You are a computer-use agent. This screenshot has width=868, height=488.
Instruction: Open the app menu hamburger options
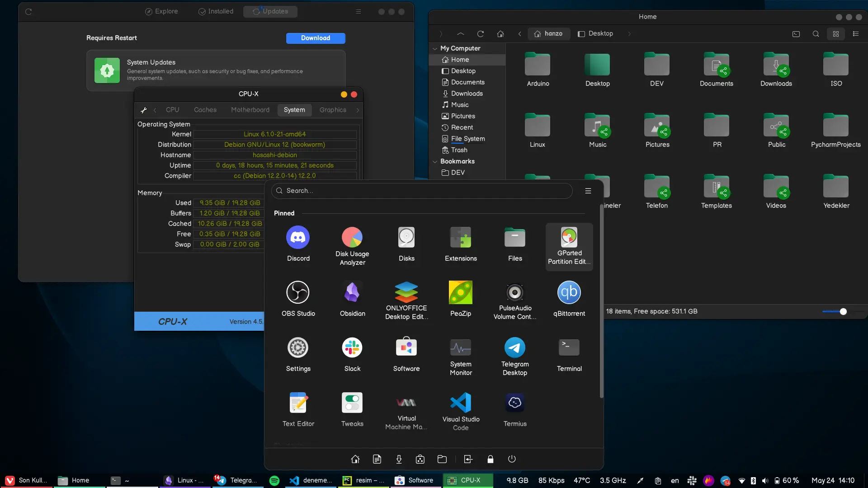(588, 191)
